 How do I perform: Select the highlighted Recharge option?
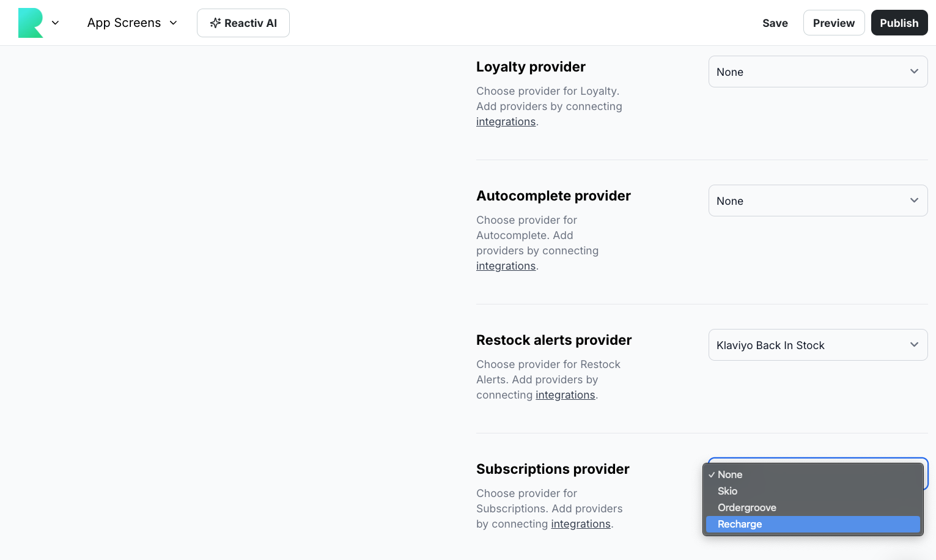pos(740,524)
